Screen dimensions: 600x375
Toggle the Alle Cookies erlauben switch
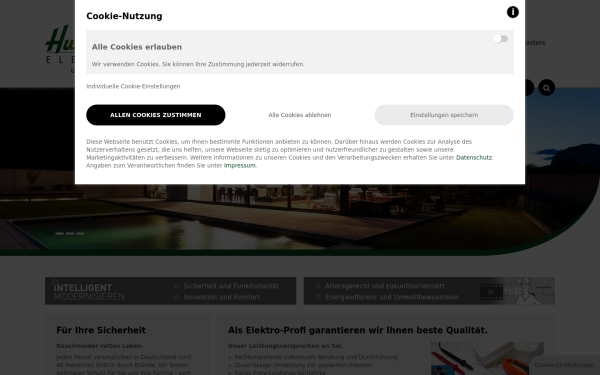[x=501, y=39]
